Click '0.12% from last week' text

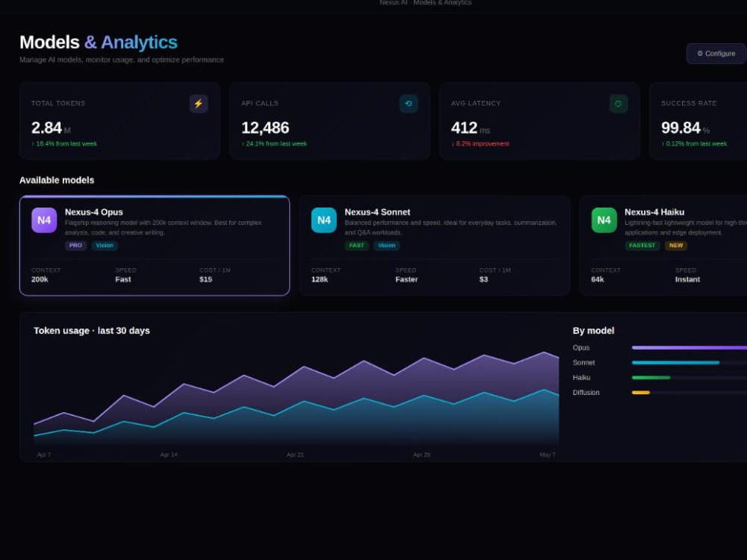(x=696, y=144)
